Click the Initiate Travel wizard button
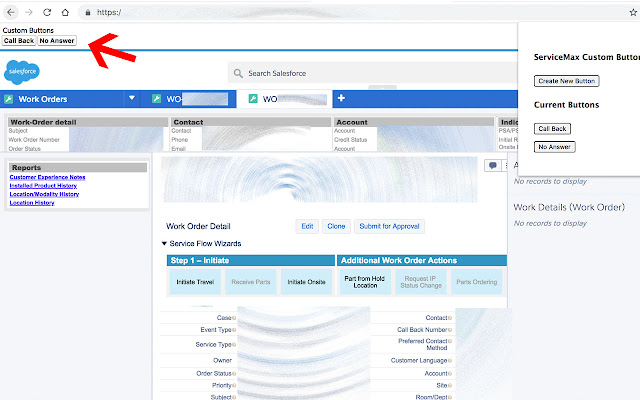 tap(195, 282)
